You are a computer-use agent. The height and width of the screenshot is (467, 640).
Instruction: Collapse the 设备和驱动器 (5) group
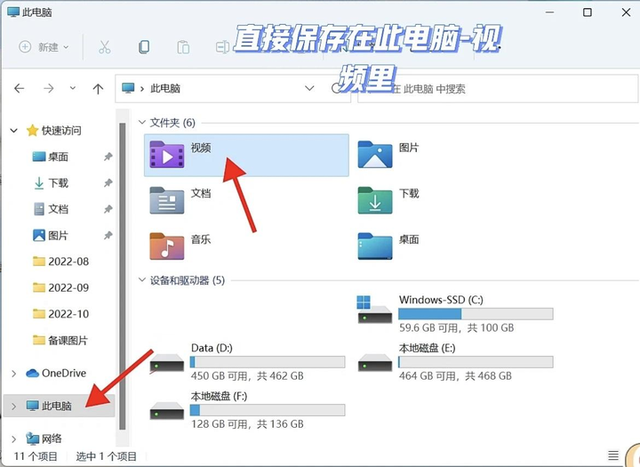(x=142, y=280)
